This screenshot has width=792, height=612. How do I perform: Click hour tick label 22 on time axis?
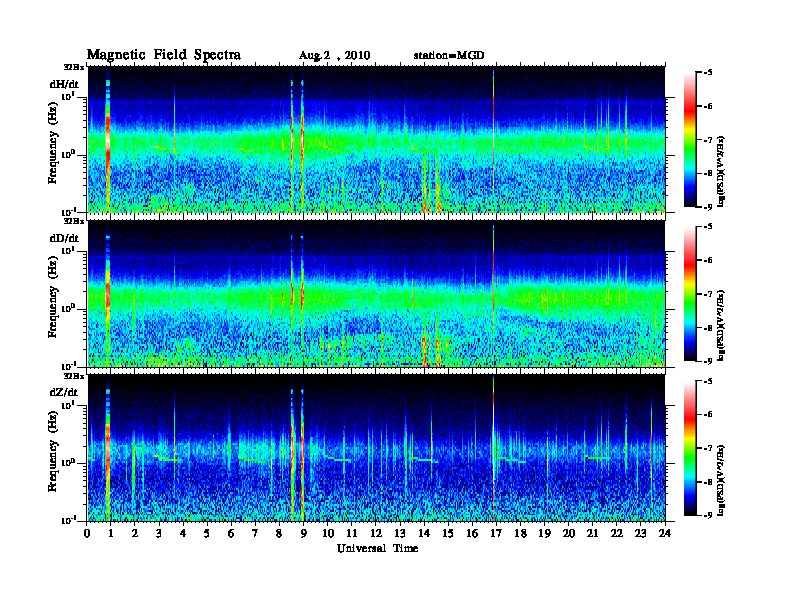[617, 534]
